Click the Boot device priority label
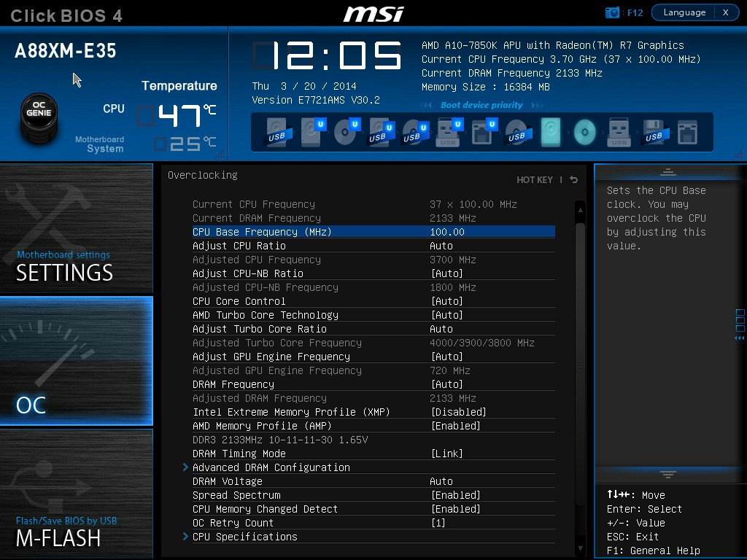The image size is (747, 560). [481, 105]
